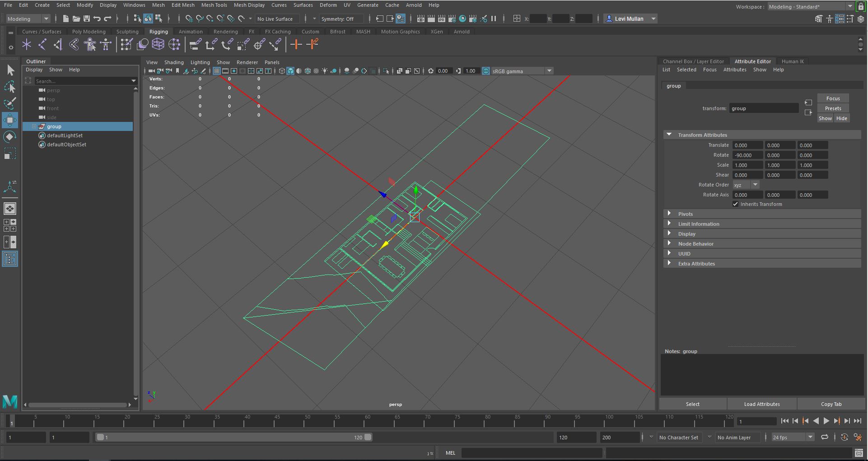Image resolution: width=868 pixels, height=461 pixels.
Task: Activate the Move tool in toolbox
Action: (x=10, y=120)
